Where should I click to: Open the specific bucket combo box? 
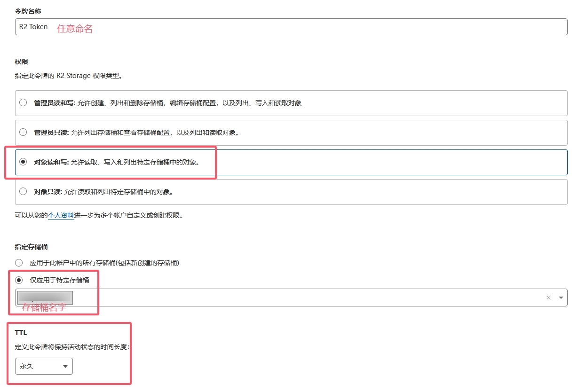(306, 298)
